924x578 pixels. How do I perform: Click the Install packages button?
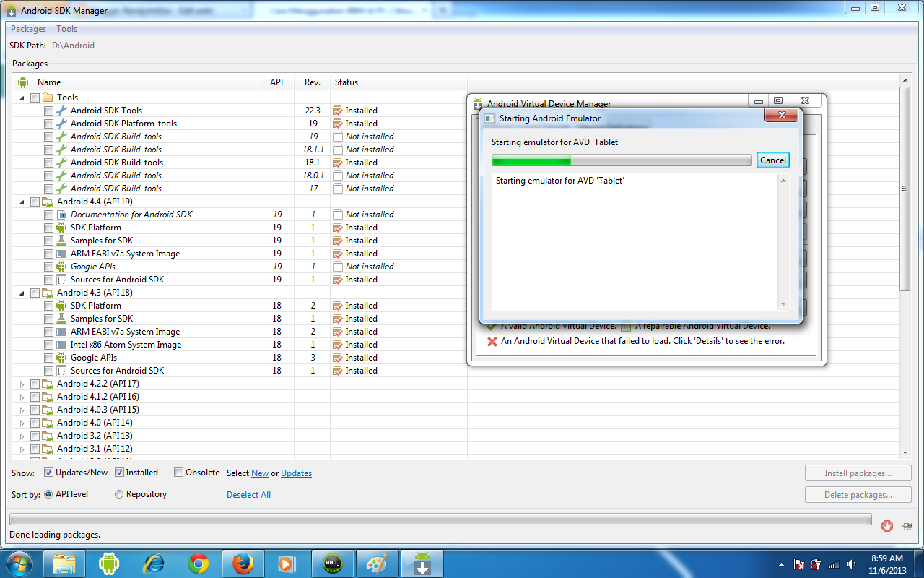pyautogui.click(x=858, y=473)
